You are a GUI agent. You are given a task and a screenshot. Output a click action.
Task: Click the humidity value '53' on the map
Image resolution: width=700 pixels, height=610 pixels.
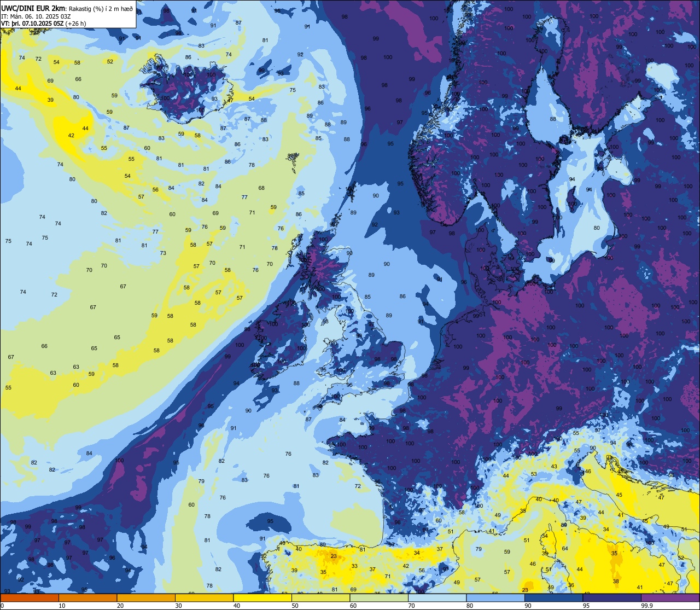(x=534, y=474)
